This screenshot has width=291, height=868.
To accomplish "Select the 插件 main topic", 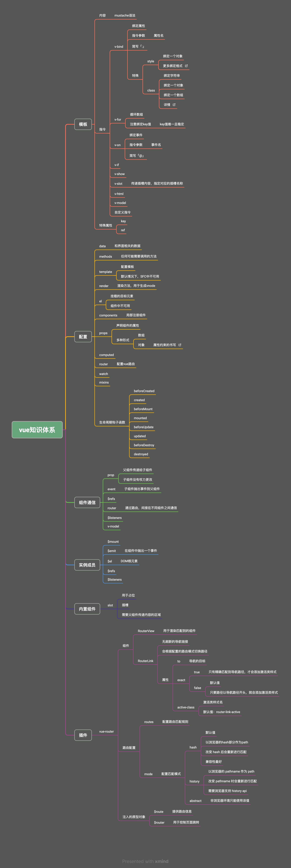I will 83,735.
